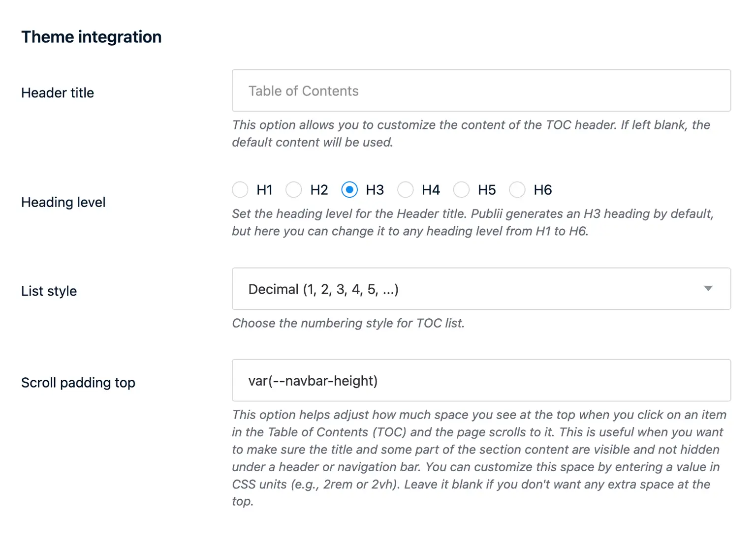
Task: Select the H5 heading level radio button
Action: 462,189
